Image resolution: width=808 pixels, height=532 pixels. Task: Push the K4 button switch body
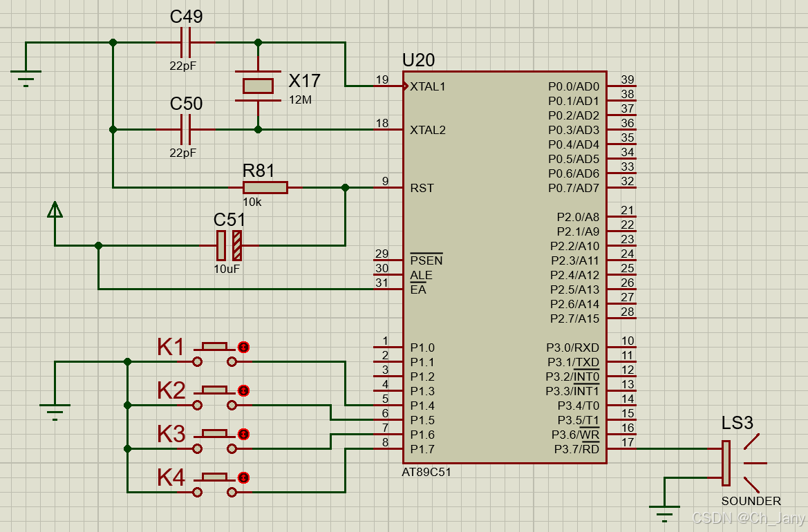(214, 477)
